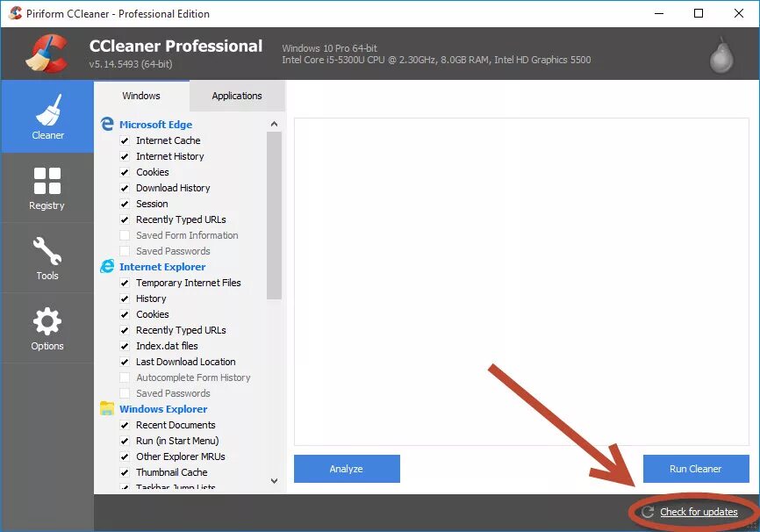
Task: Enable Saved Form Information checkbox
Action: [125, 235]
